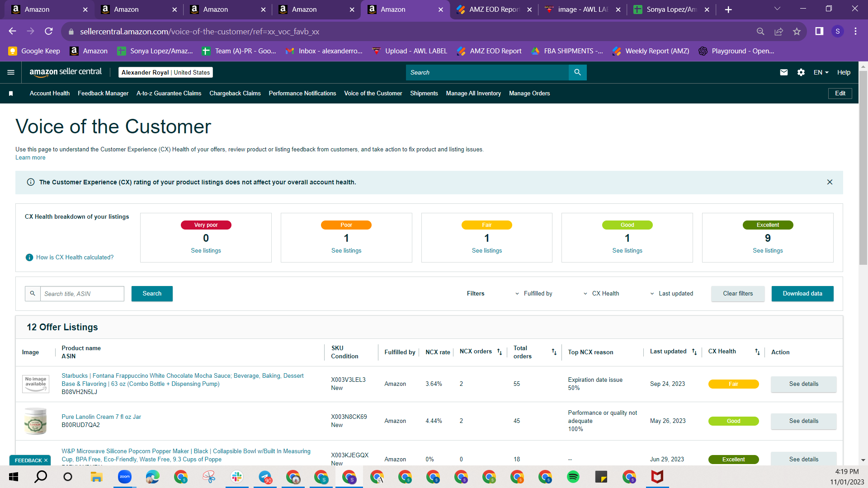Image resolution: width=868 pixels, height=488 pixels.
Task: Open Spotify from the taskbar
Action: [573, 477]
